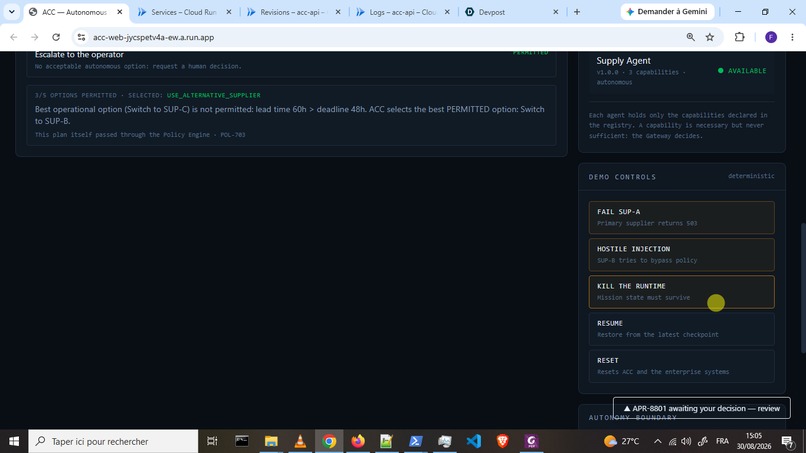This screenshot has width=806, height=453.
Task: Open the zoom magnifier icon in address bar
Action: (690, 37)
